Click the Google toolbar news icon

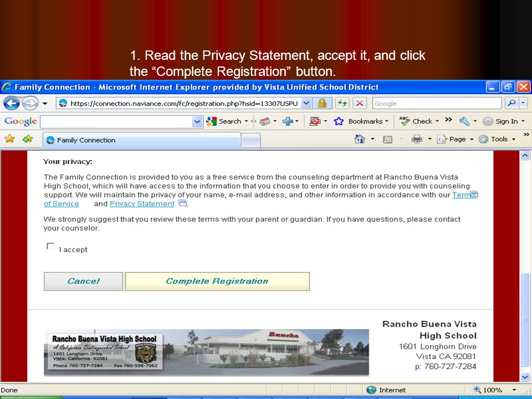pyautogui.click(x=265, y=121)
